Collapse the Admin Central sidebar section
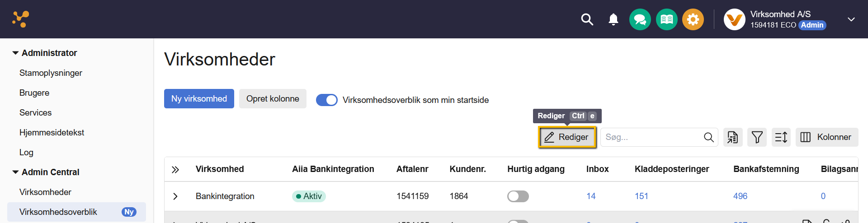Screen dimensions: 868x223 pyautogui.click(x=16, y=172)
